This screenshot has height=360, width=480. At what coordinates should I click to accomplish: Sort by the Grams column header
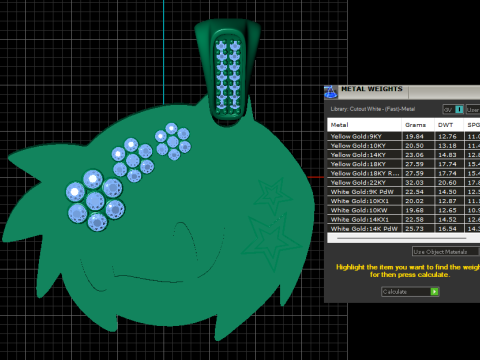click(418, 125)
